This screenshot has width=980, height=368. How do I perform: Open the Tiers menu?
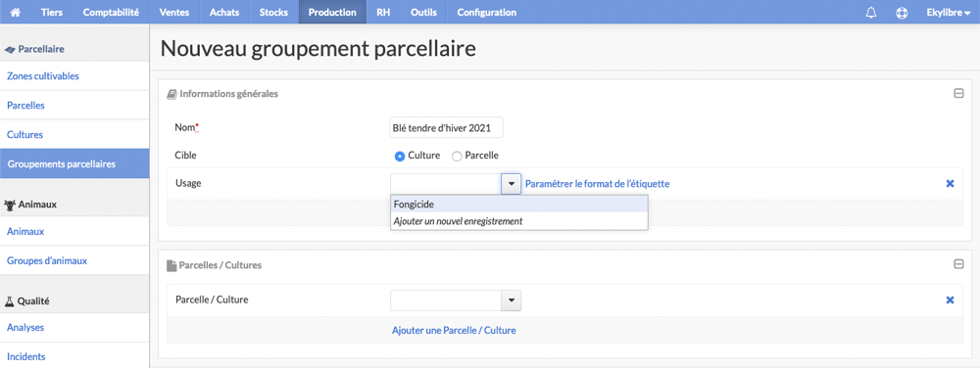pyautogui.click(x=51, y=12)
